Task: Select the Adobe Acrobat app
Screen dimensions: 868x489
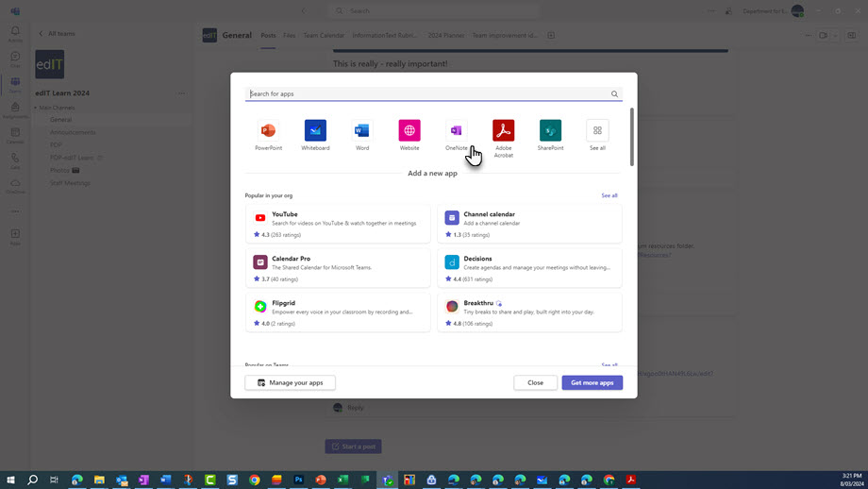Action: (503, 130)
